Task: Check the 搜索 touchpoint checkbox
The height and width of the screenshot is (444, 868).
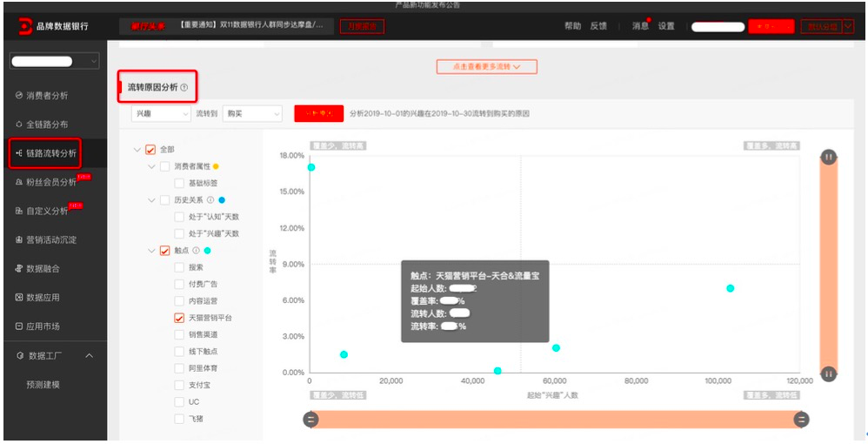Action: [179, 267]
